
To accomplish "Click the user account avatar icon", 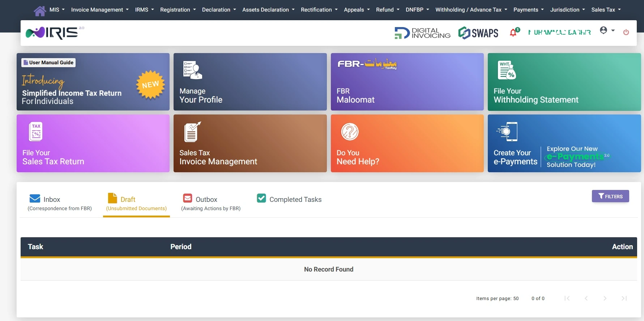I will [x=603, y=30].
